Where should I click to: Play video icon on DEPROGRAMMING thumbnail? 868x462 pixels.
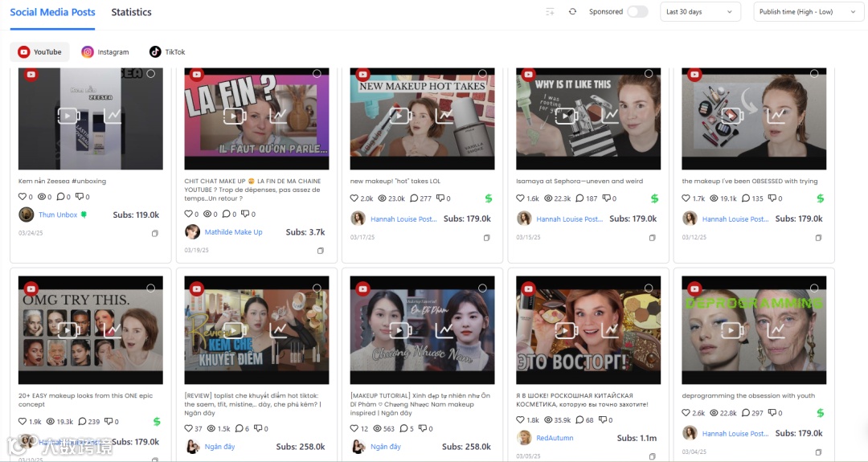[x=732, y=330]
